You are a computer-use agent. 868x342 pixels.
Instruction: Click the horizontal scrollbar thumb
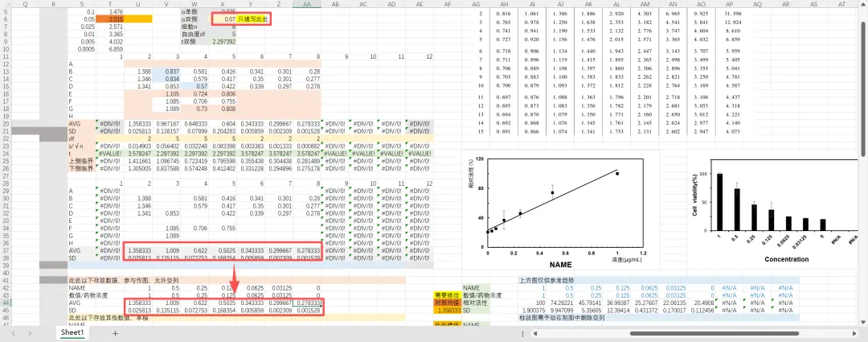(x=714, y=334)
